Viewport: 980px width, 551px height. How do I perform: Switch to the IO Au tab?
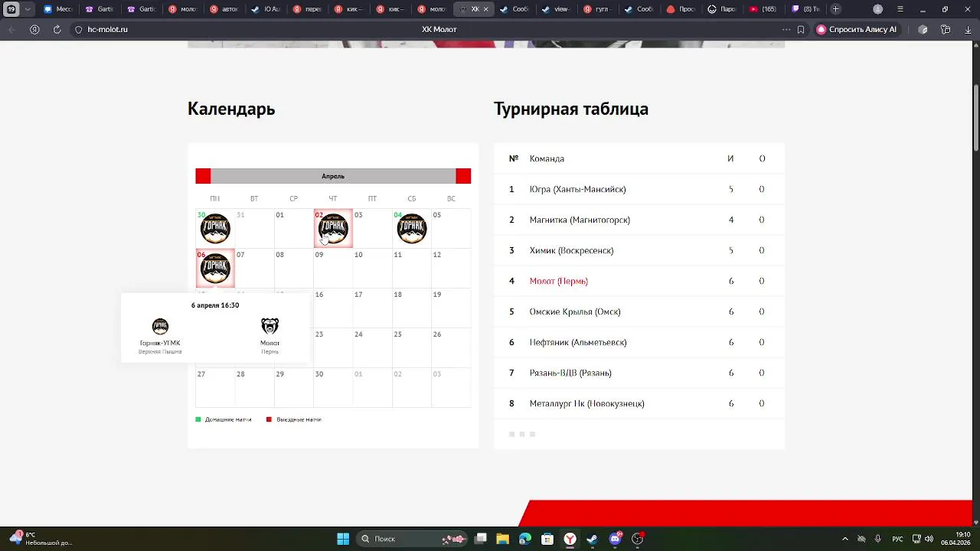[x=266, y=9]
